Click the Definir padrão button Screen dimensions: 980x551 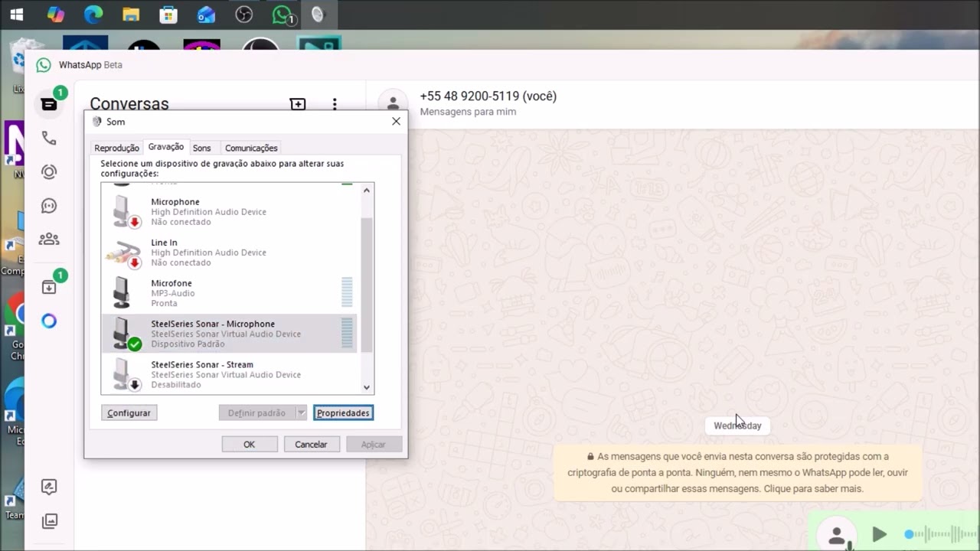[x=256, y=413]
